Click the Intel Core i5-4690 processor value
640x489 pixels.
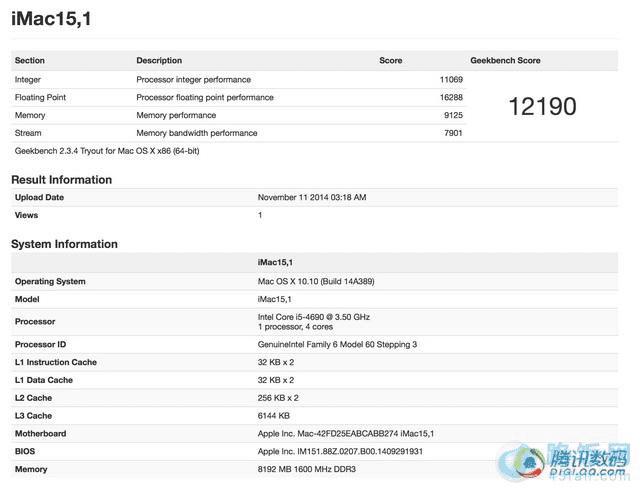pyautogui.click(x=313, y=317)
